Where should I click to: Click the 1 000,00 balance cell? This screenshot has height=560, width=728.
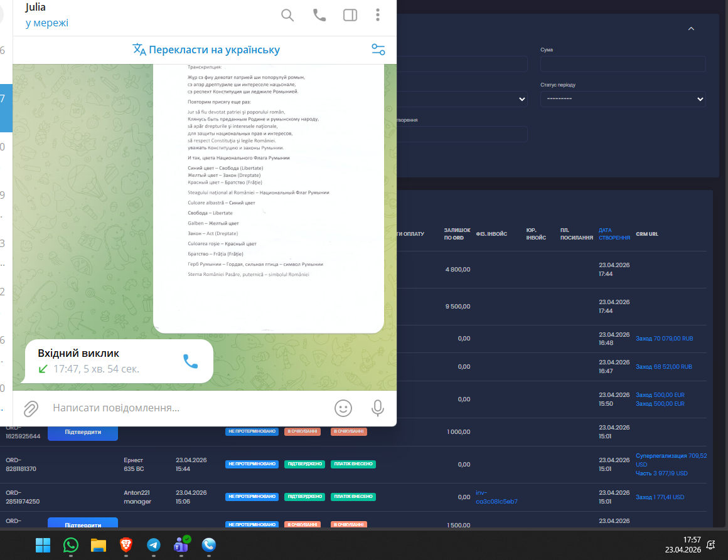(x=458, y=432)
